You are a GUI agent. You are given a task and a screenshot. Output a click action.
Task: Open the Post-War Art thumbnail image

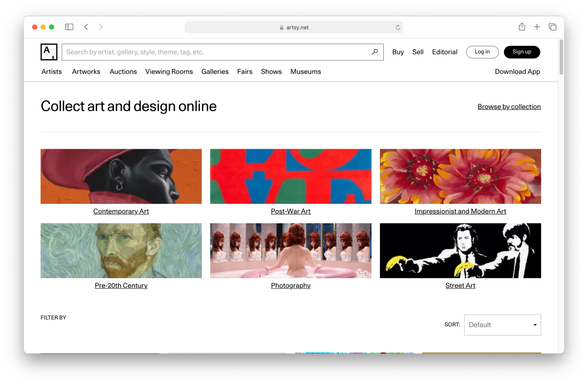click(291, 176)
